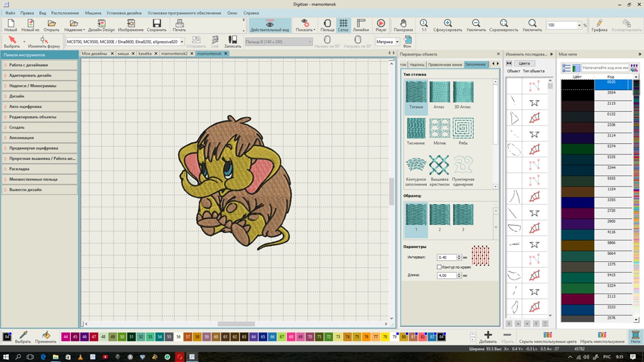Open the Показать dropdown arrow

coord(314,30)
